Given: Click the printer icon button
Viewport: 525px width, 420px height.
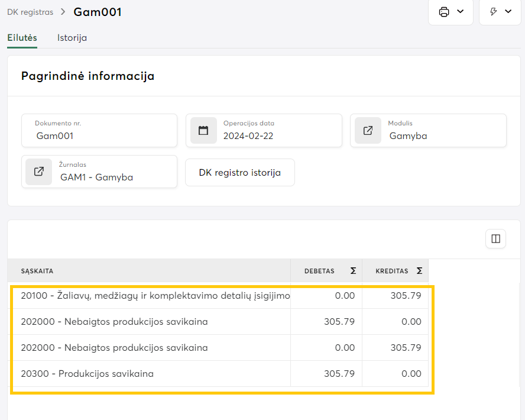Looking at the screenshot, I should point(444,12).
